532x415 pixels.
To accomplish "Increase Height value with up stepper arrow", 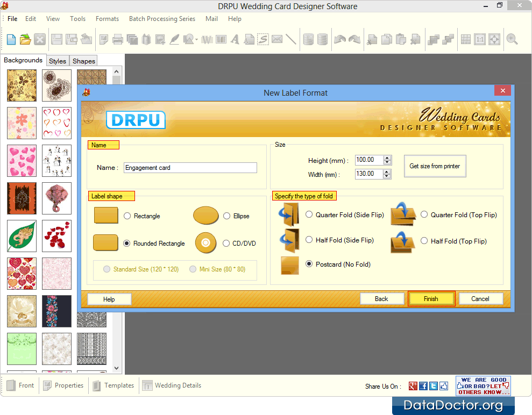I will click(x=387, y=158).
